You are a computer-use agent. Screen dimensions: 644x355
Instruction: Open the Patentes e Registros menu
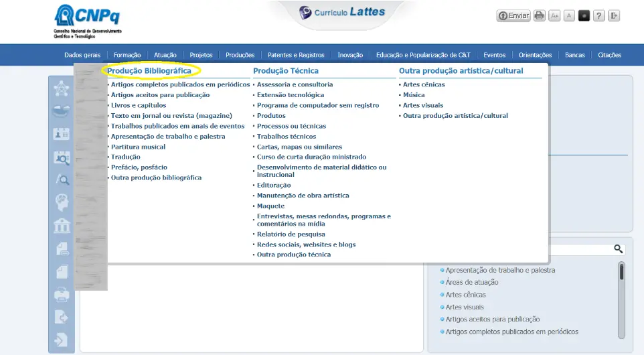[296, 55]
